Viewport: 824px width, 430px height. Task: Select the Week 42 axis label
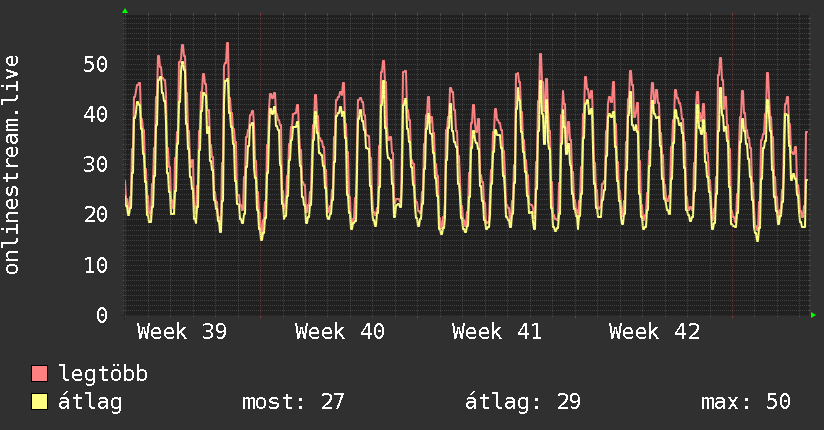[654, 332]
